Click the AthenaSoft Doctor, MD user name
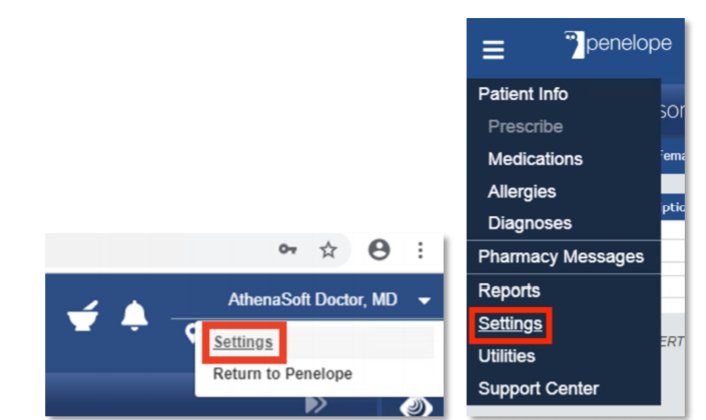Screen dimensions: 706x420 click(312, 299)
